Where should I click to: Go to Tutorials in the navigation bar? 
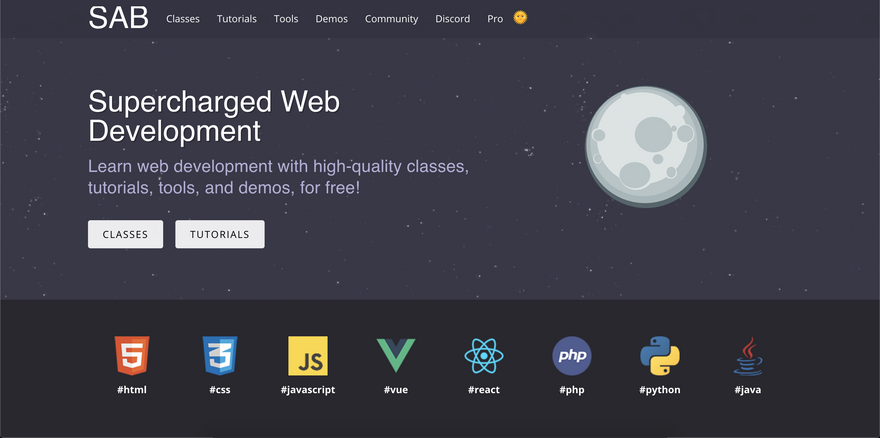pos(237,19)
